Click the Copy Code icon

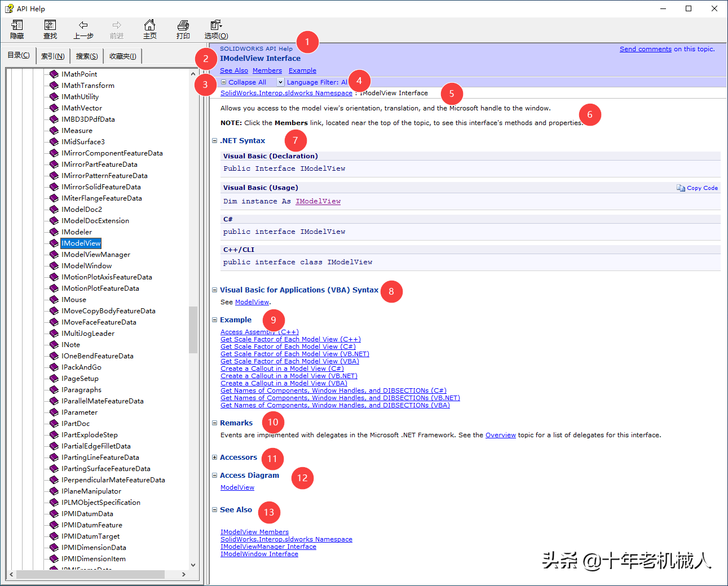[x=681, y=188]
